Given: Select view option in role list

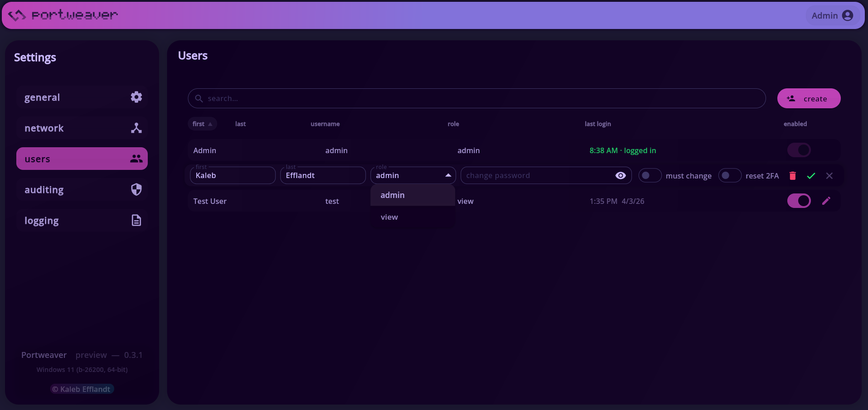Looking at the screenshot, I should [412, 217].
